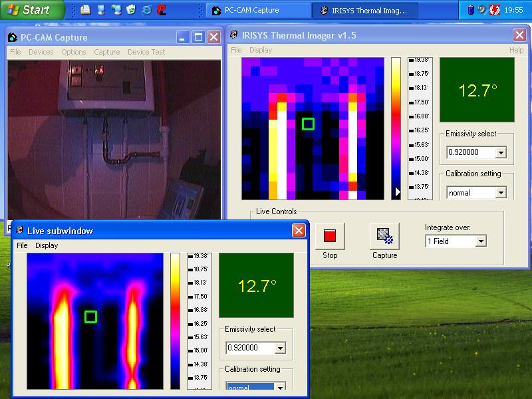Click the 12.7° temperature readout in Live subwindow

click(x=256, y=286)
